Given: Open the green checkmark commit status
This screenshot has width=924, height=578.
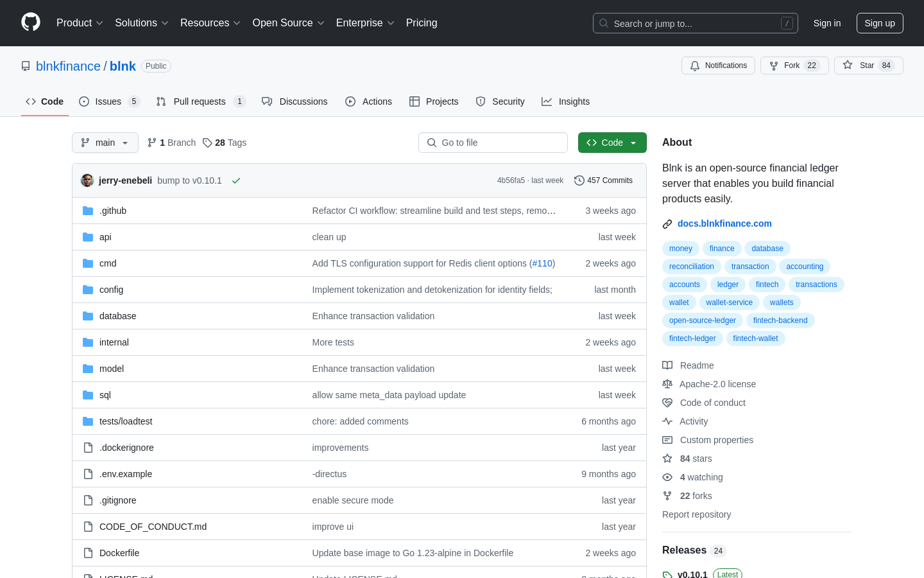Looking at the screenshot, I should (236, 180).
